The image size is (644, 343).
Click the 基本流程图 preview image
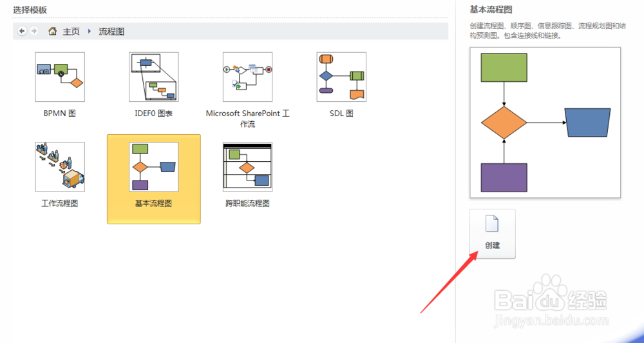pos(545,122)
